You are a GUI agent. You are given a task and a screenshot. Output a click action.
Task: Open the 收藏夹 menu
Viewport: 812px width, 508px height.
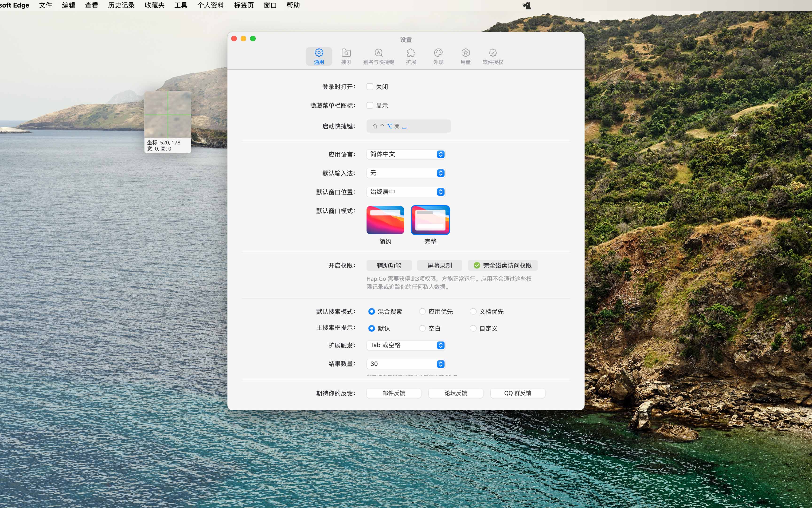[155, 5]
